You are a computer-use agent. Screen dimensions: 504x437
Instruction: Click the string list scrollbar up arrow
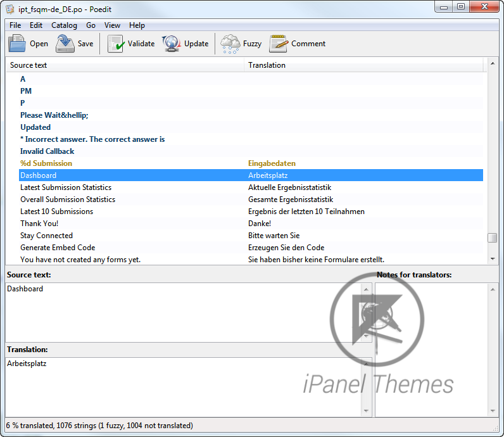click(x=493, y=63)
